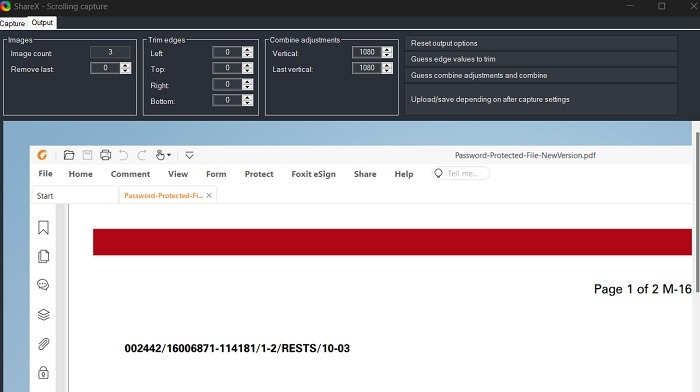This screenshot has width=700, height=392.
Task: Open the Customize quick access toolbar dropdown
Action: [189, 155]
